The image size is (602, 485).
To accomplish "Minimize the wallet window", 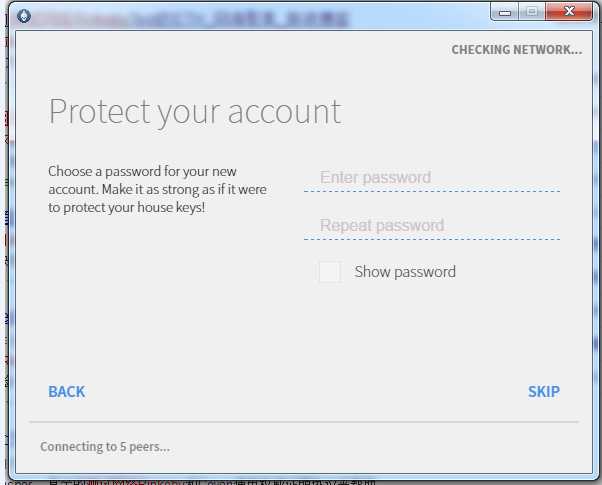I will point(504,12).
